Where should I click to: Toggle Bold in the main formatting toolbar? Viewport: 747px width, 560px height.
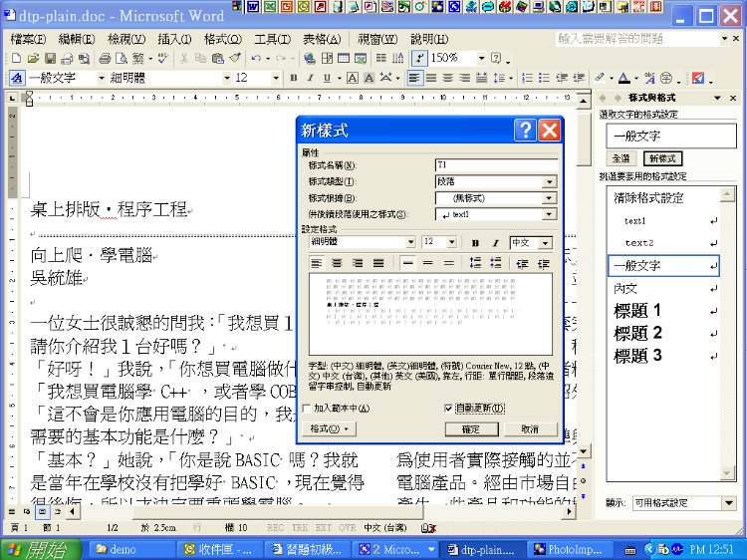point(294,78)
